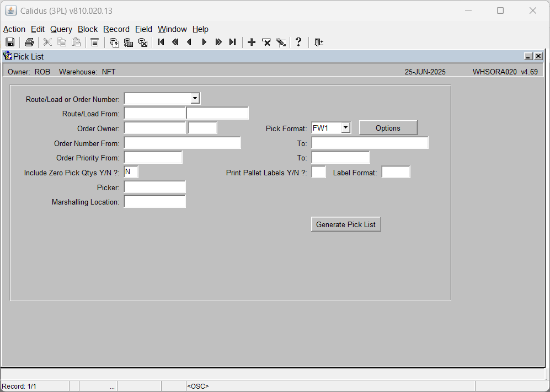
Task: Click the '<OSC>' status bar text
Action: (198, 386)
